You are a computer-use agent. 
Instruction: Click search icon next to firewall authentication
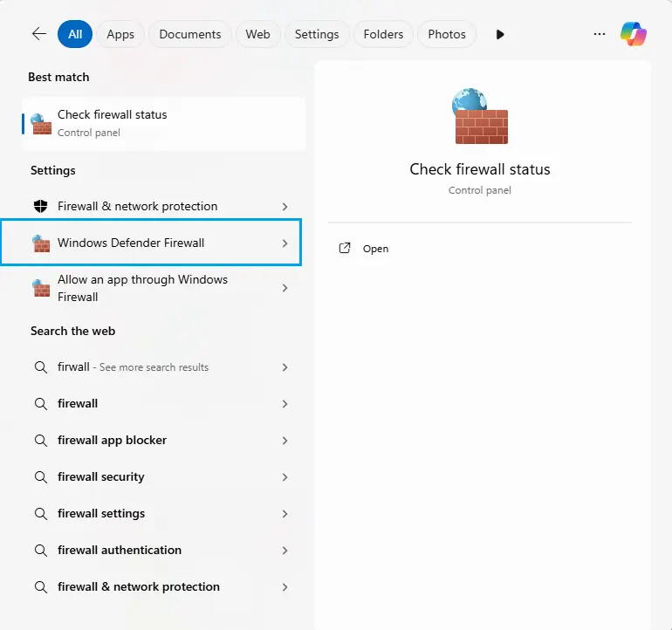(41, 551)
